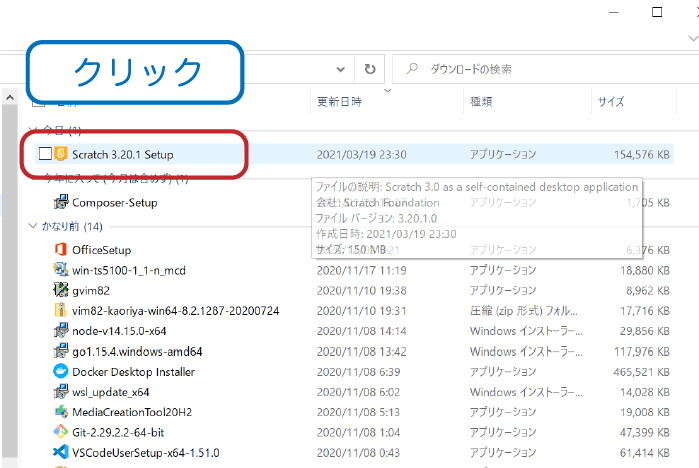Click the Composer-Setup installer icon
This screenshot has width=699, height=468.
(x=61, y=202)
